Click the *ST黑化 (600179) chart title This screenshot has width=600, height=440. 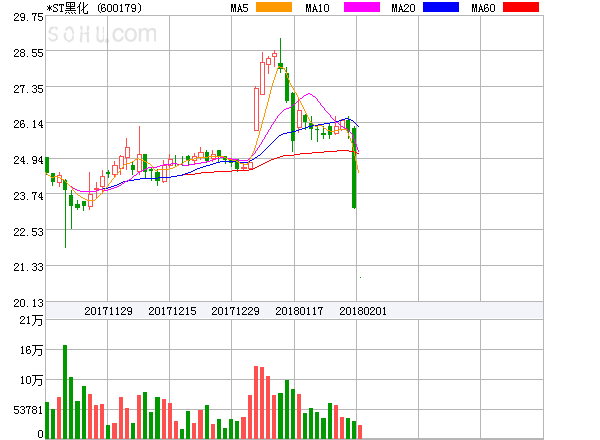(x=94, y=8)
